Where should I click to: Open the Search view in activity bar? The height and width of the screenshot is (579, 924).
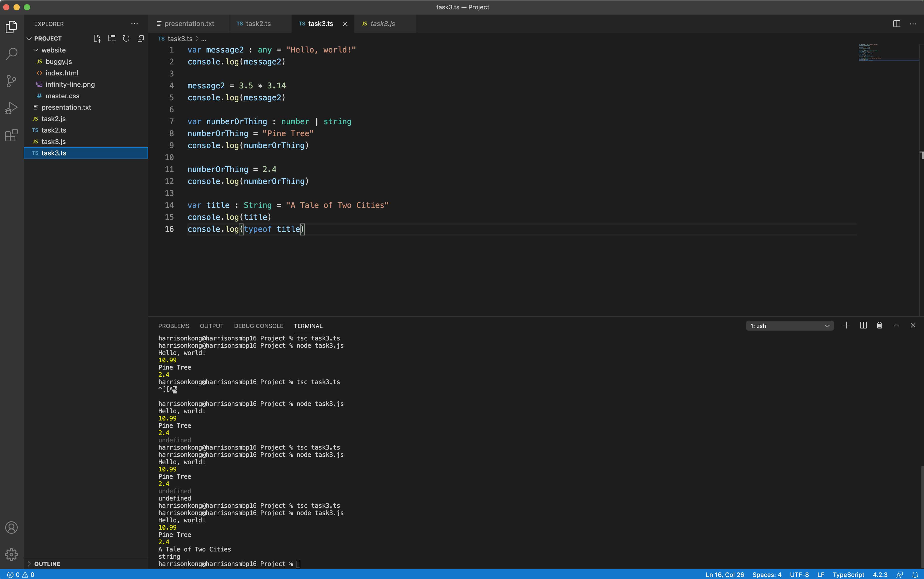(x=11, y=54)
